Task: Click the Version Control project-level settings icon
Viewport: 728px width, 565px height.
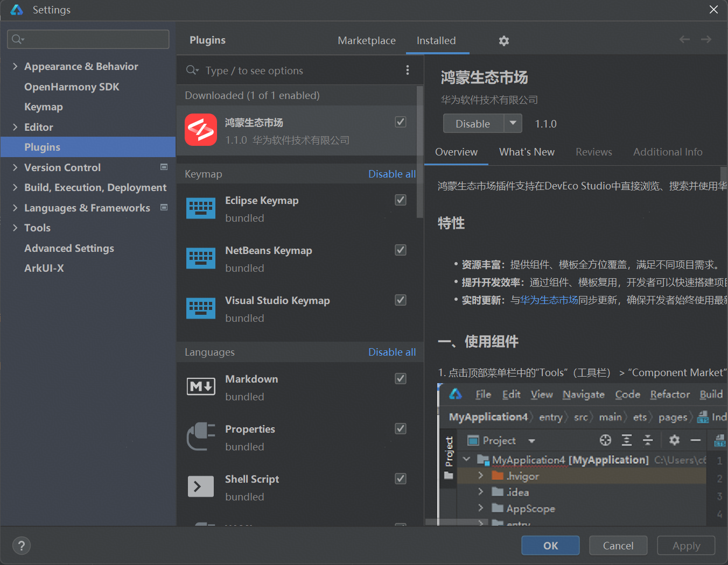Action: pyautogui.click(x=164, y=167)
